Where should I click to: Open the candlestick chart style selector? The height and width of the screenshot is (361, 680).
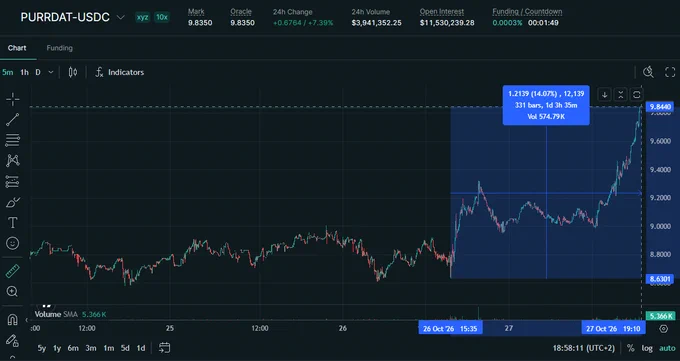(73, 72)
